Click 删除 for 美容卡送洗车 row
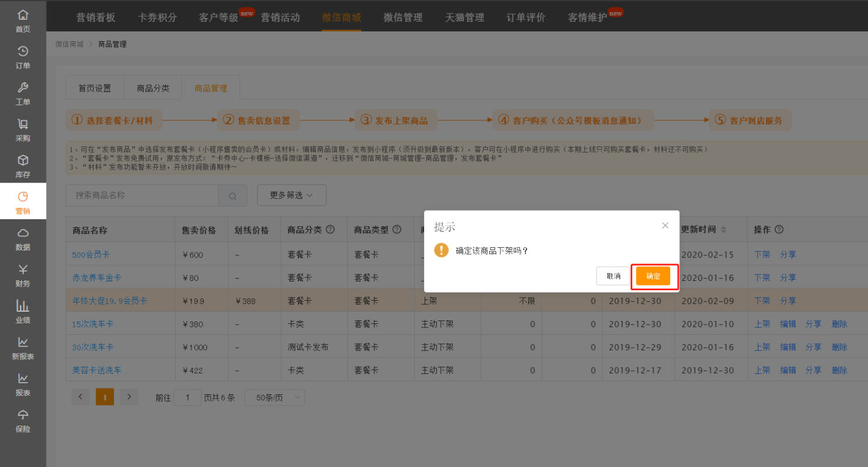 (839, 370)
